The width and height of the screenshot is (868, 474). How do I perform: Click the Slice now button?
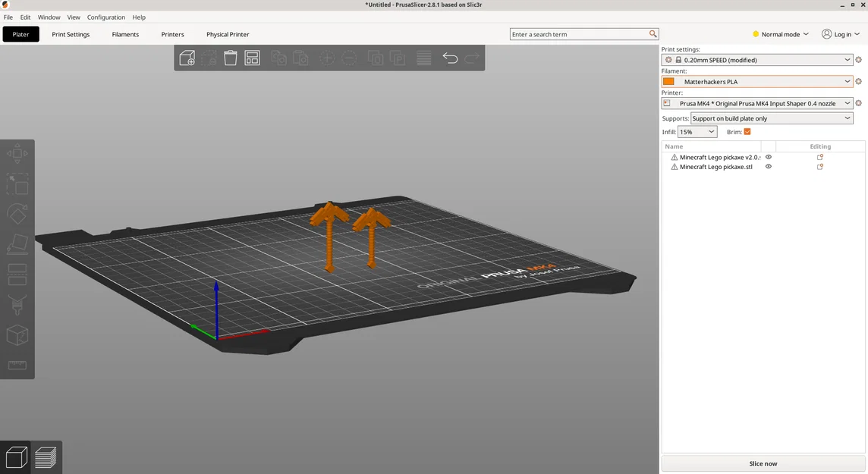763,463
